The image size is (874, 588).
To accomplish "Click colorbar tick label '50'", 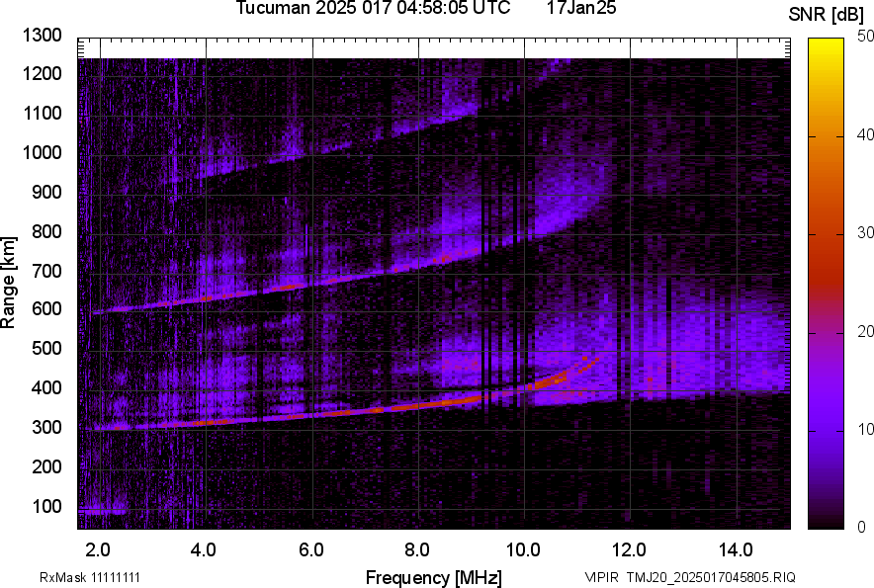I will [x=866, y=37].
